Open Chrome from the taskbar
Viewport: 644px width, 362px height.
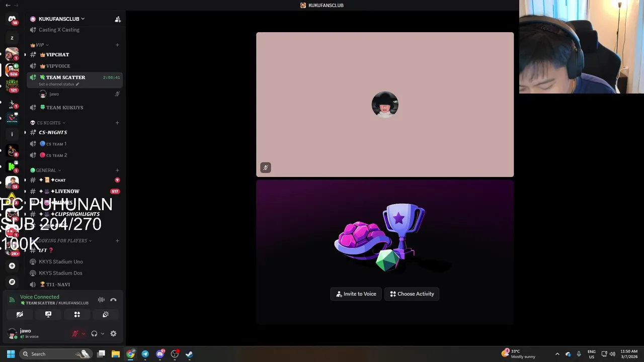tap(131, 354)
